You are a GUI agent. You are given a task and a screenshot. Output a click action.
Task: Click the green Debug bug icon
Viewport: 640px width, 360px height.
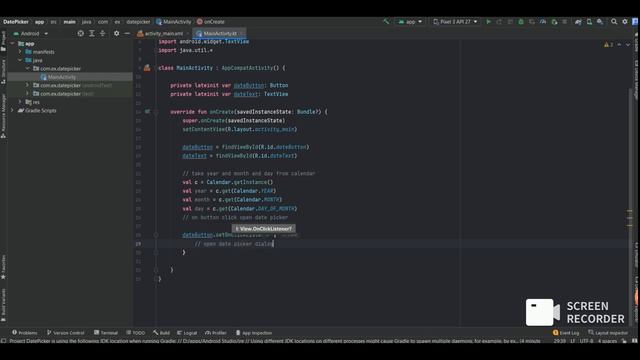521,22
